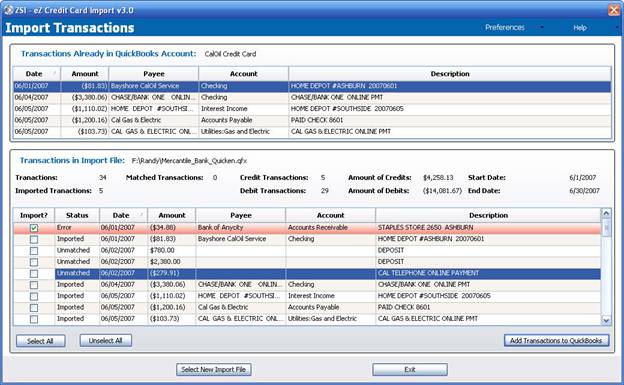Sort import table by Status header
Image resolution: width=624 pixels, height=385 pixels.
[77, 215]
